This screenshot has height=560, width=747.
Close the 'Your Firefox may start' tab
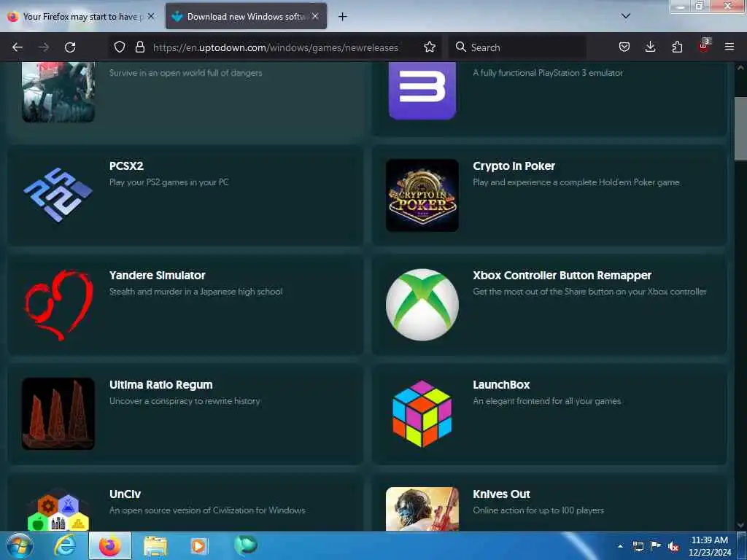point(150,16)
